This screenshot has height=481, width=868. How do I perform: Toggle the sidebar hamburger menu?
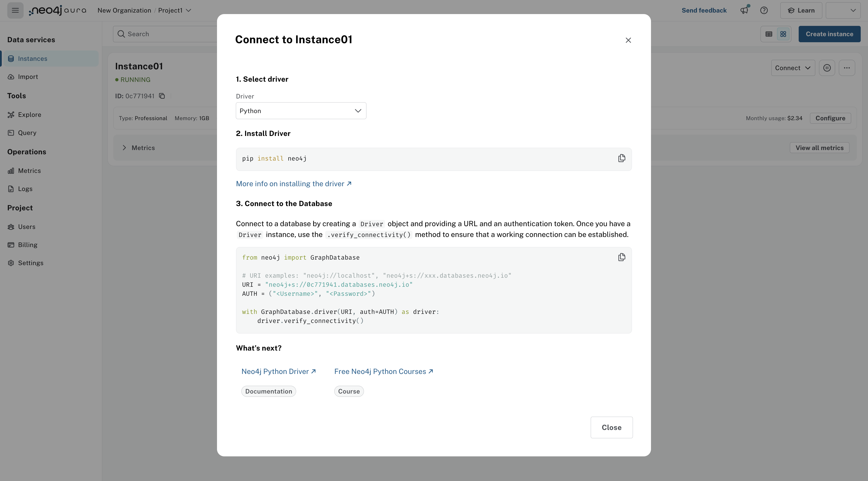coord(15,11)
